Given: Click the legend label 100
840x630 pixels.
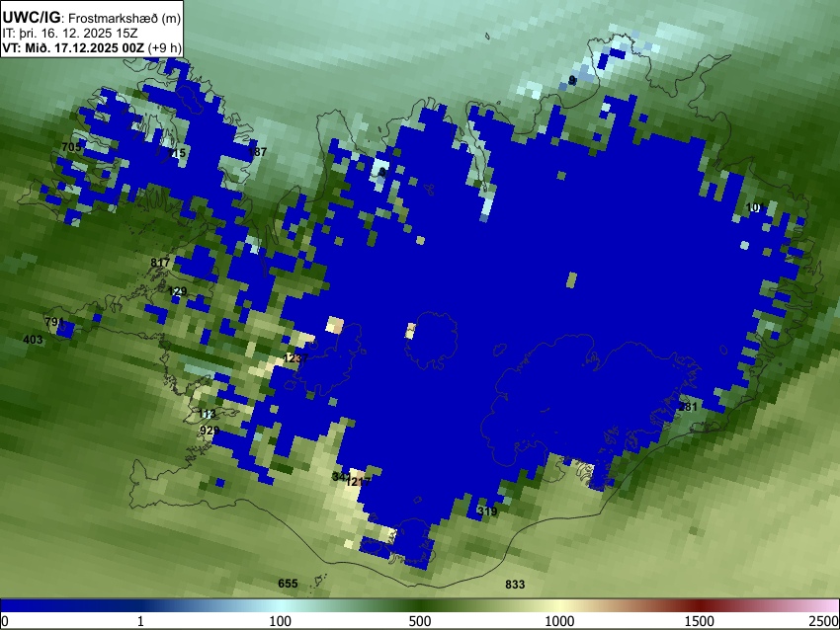Looking at the screenshot, I should click(x=281, y=621).
